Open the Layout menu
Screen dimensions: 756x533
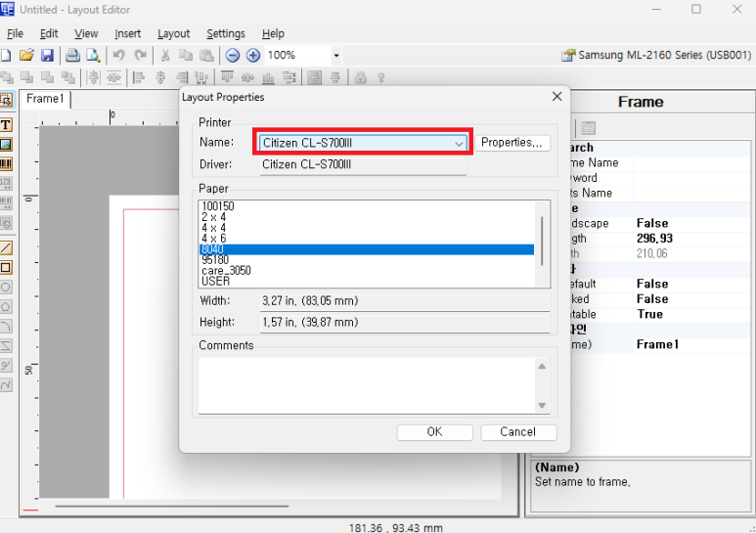click(x=173, y=33)
